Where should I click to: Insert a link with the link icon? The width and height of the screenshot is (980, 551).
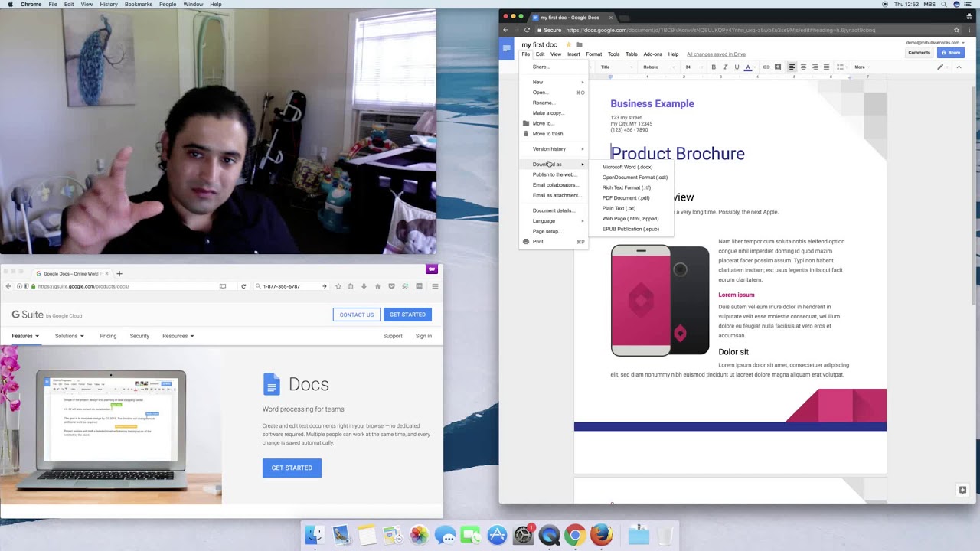click(x=766, y=67)
